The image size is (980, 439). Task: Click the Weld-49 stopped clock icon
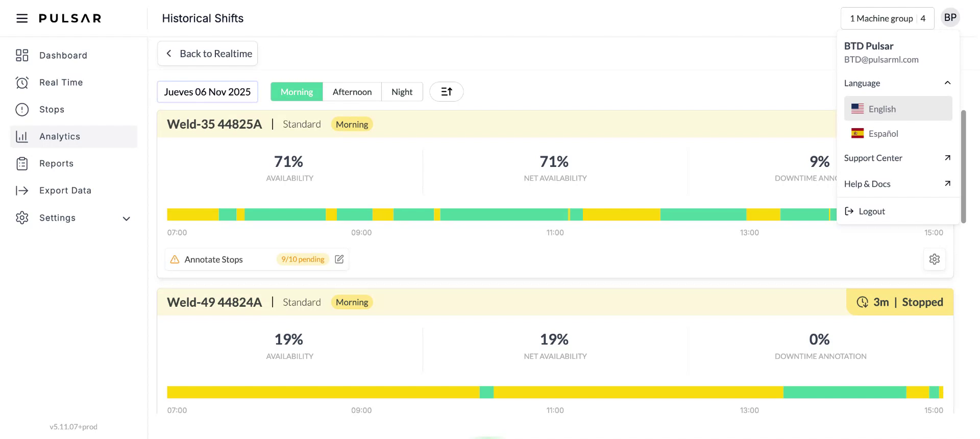[x=862, y=302]
